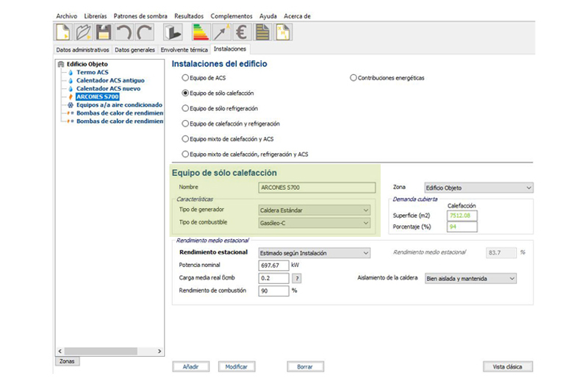Viewport: 588px width, 387px height.
Task: Open the Ayuda menu
Action: click(x=268, y=16)
